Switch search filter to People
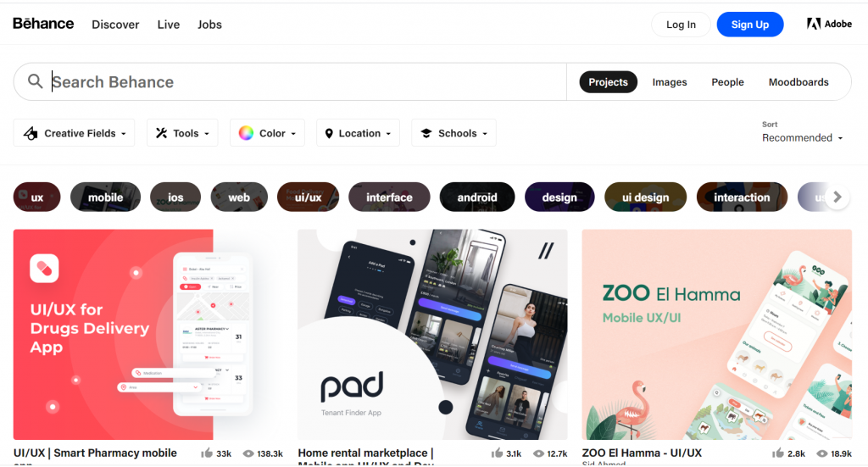868x467 pixels. point(727,82)
